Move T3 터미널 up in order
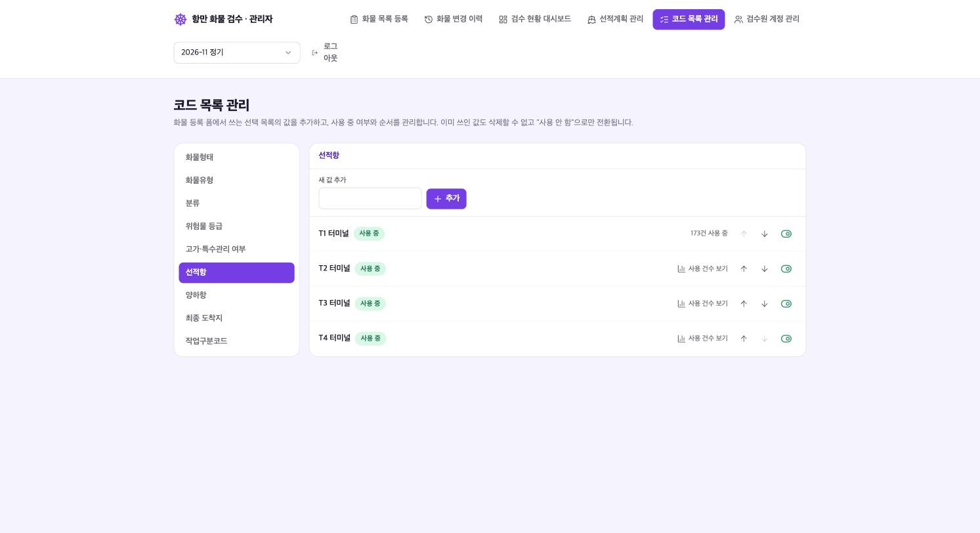The height and width of the screenshot is (533, 980). [744, 304]
